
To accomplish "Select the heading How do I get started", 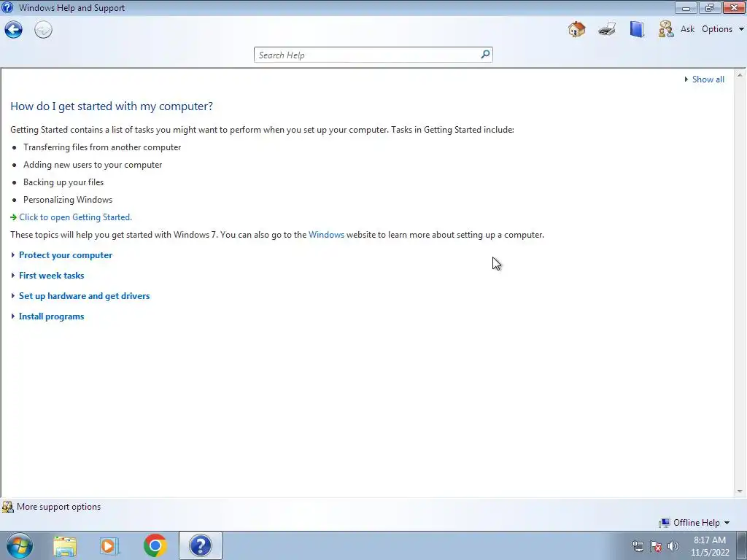I will [112, 106].
